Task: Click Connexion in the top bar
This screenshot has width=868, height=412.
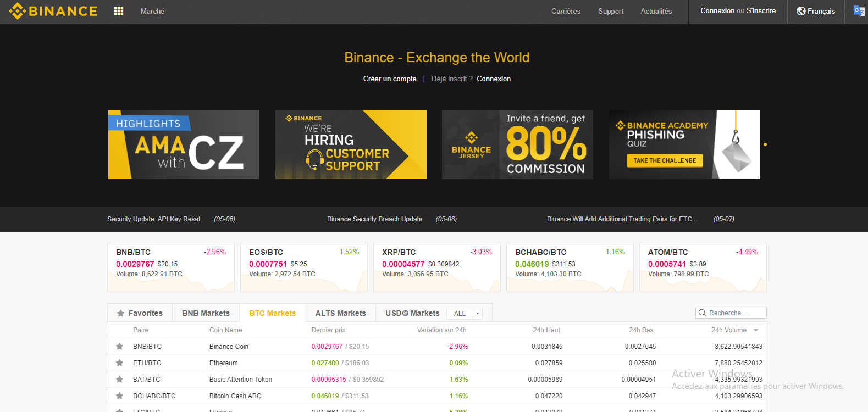Action: [x=717, y=10]
